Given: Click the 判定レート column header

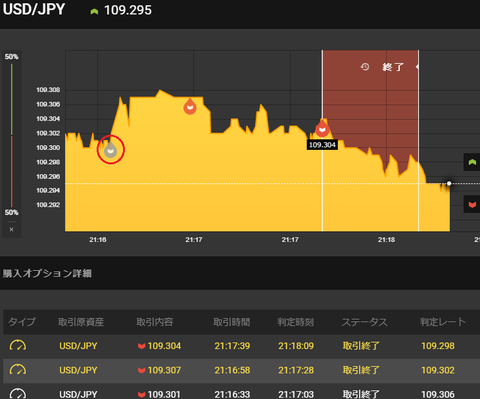Looking at the screenshot, I should click(443, 322).
